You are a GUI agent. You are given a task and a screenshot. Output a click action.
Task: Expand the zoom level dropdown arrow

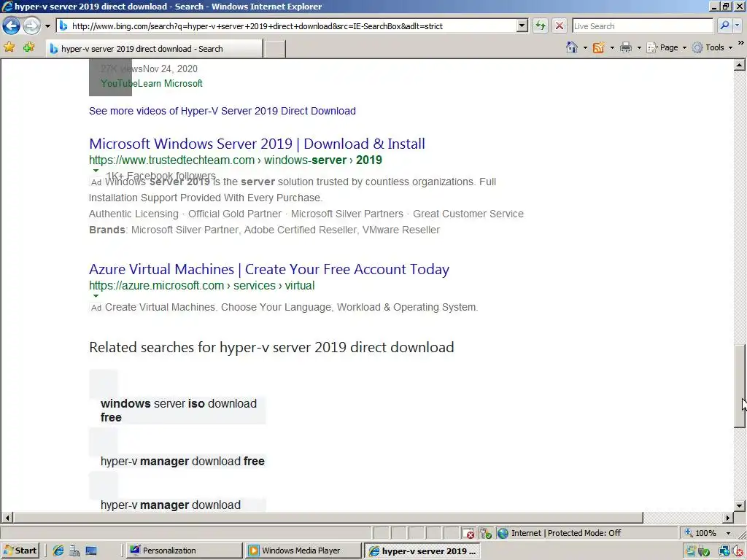click(x=728, y=533)
